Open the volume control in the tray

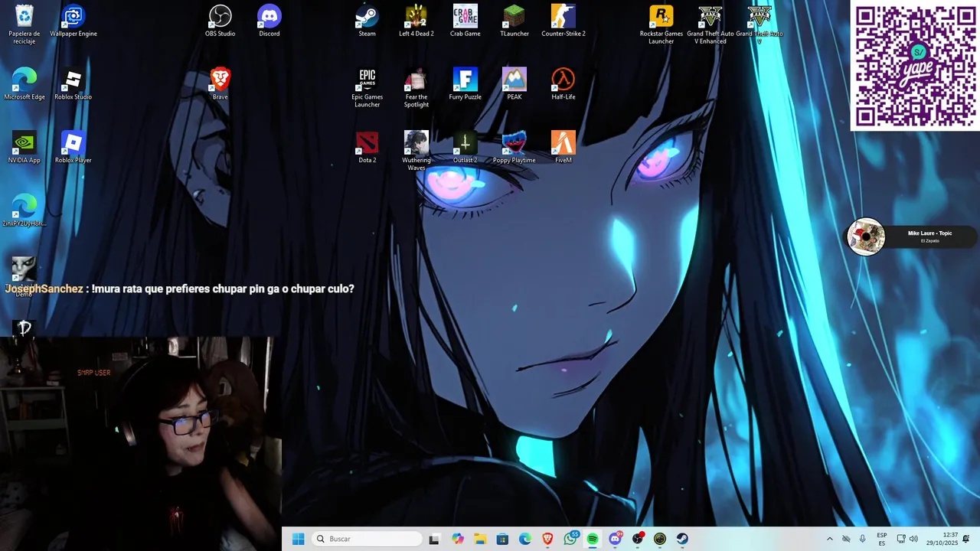coord(915,539)
